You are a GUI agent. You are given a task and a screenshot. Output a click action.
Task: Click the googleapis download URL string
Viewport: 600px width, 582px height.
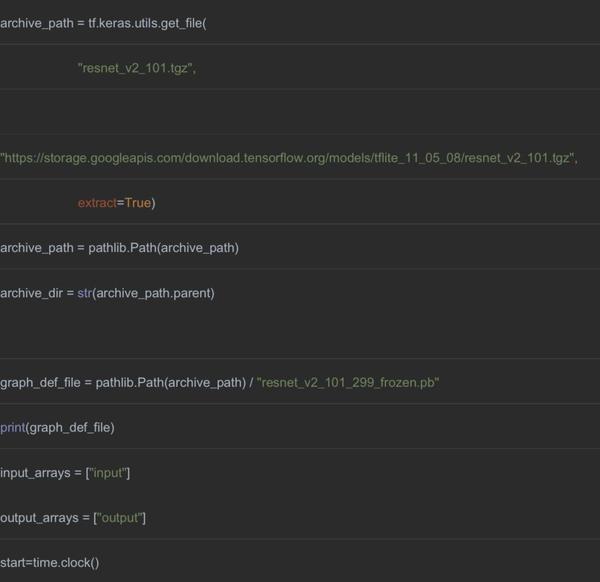coord(288,158)
